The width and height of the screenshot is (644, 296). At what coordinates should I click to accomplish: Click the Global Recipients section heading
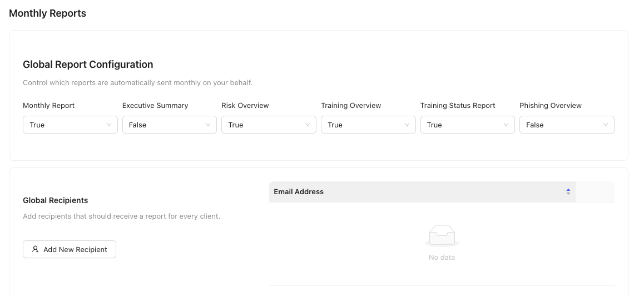56,200
